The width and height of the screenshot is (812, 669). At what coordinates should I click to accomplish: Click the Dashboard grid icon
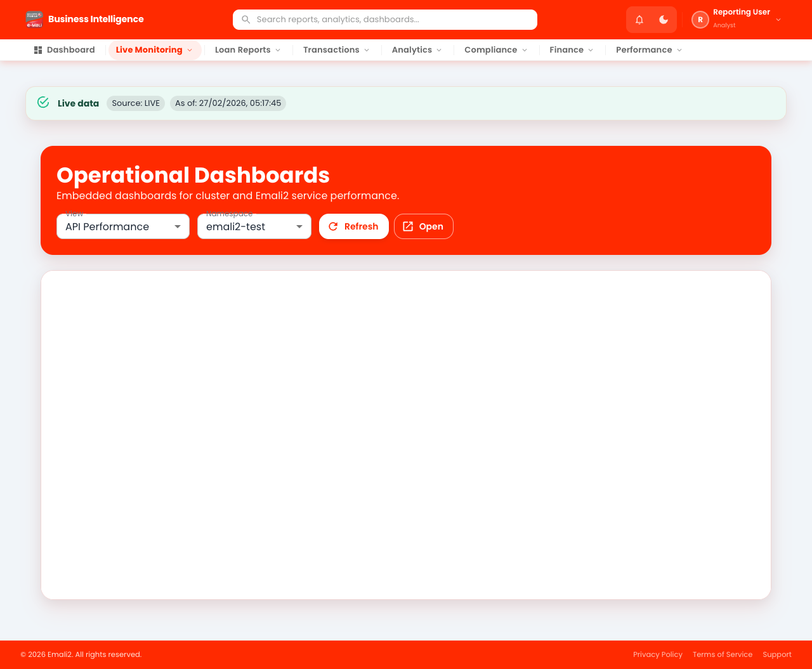[38, 50]
